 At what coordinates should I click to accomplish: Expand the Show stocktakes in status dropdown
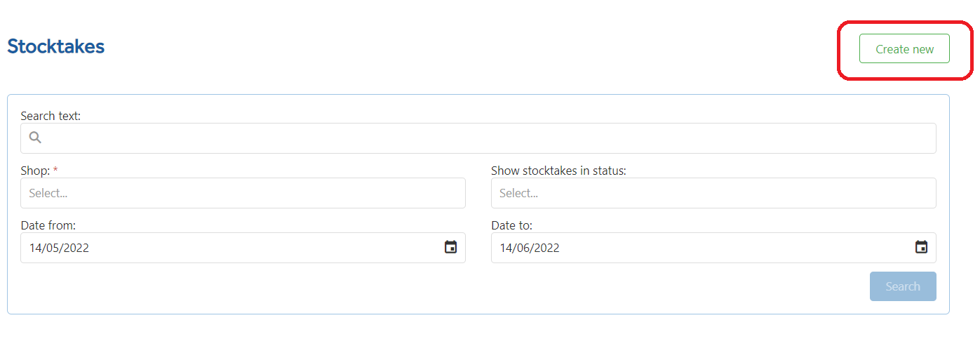tap(713, 193)
